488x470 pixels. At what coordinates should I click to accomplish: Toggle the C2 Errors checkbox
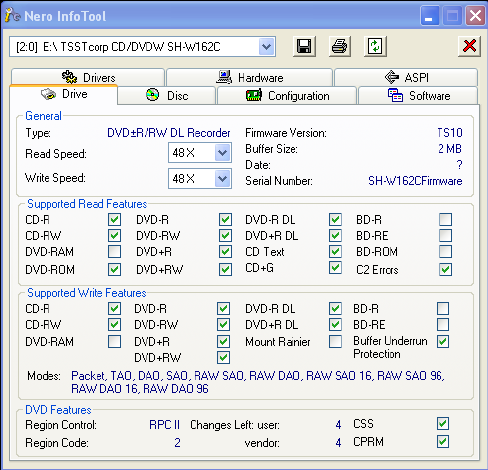coord(446,269)
